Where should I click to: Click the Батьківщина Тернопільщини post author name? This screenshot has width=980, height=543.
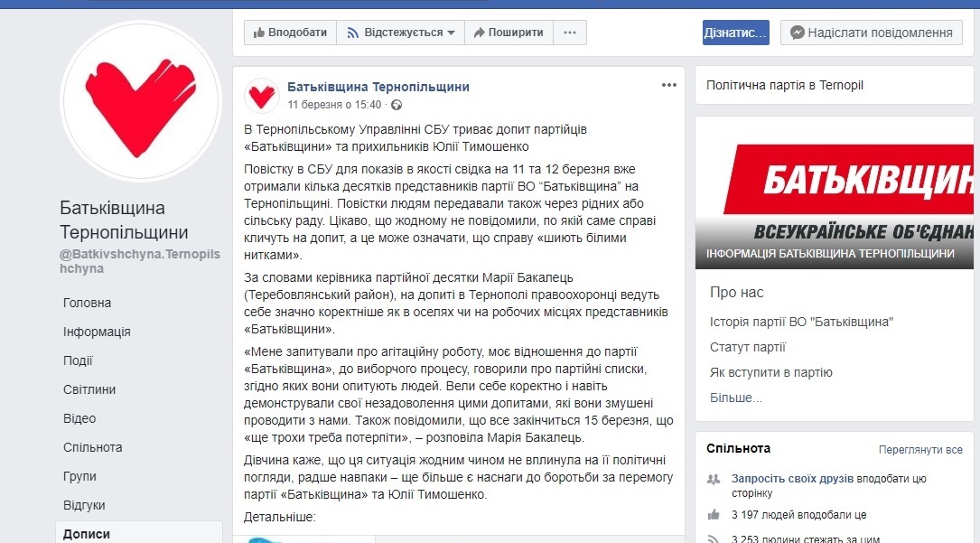378,87
